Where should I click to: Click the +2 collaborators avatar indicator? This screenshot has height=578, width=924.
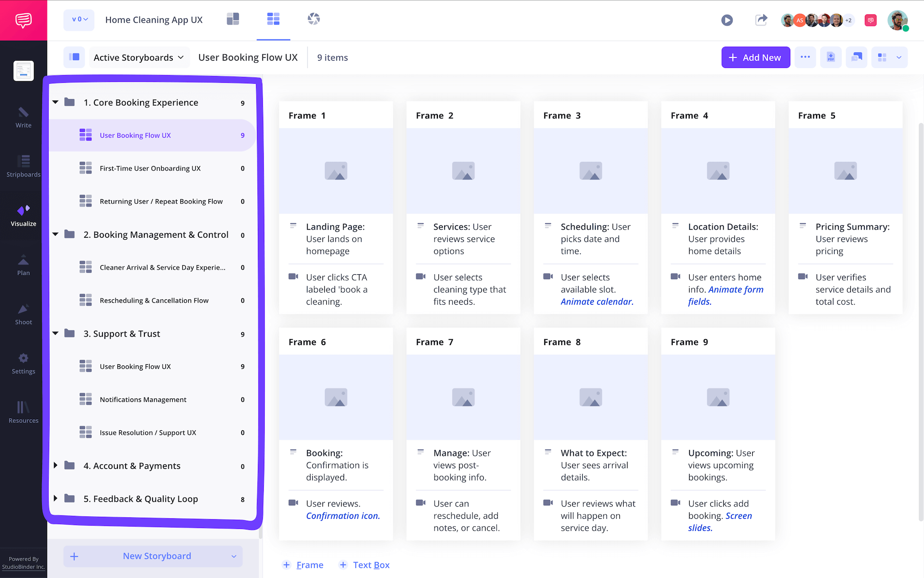click(848, 20)
